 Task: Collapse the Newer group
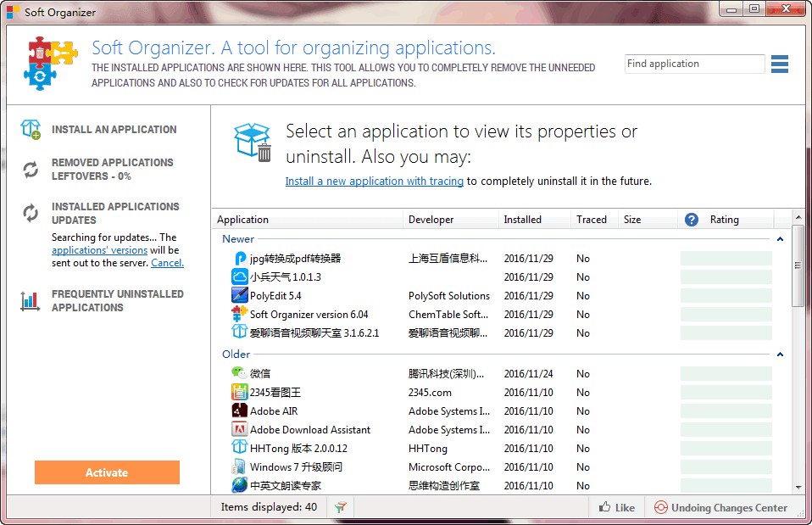(x=780, y=239)
